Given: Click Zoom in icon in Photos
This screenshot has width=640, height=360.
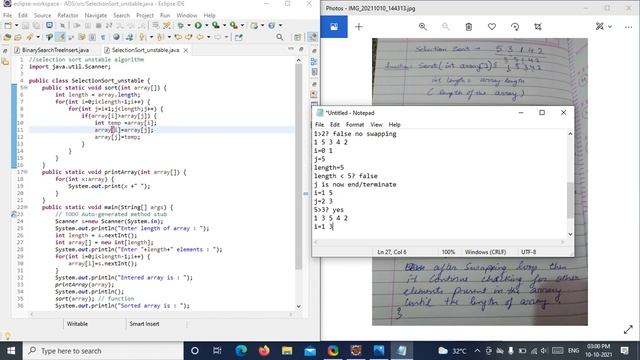Looking at the screenshot, I should click(423, 27).
